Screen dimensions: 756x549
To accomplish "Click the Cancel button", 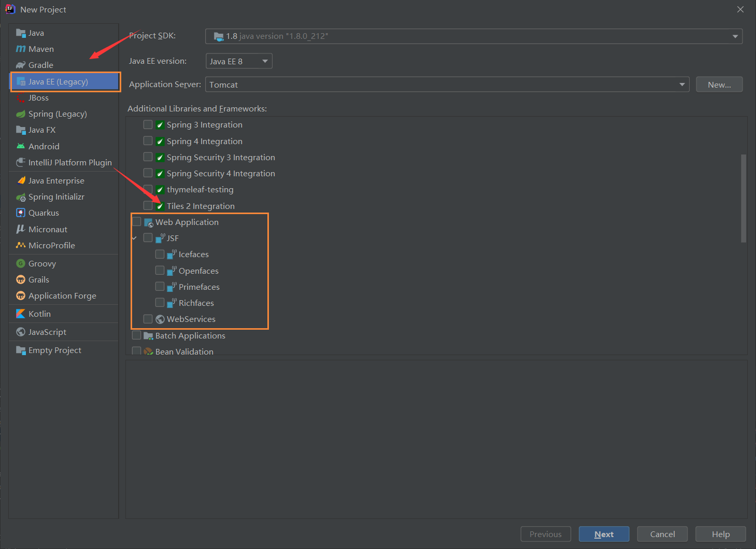I will (662, 534).
